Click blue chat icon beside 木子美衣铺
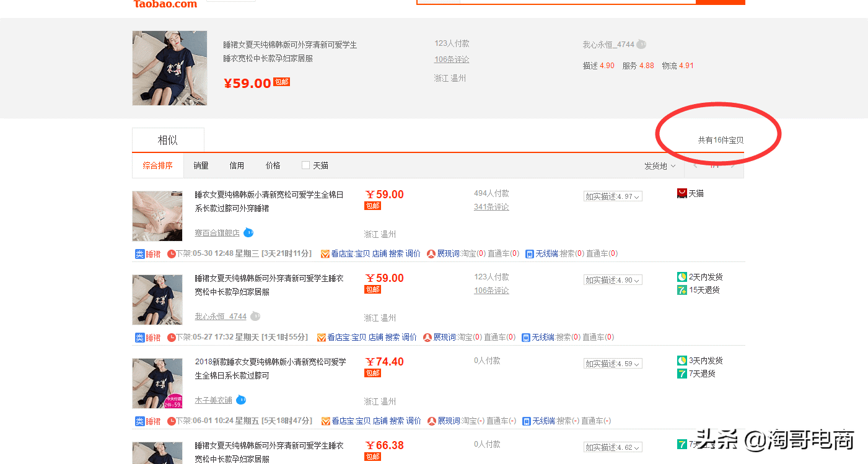This screenshot has width=868, height=464. [x=241, y=400]
